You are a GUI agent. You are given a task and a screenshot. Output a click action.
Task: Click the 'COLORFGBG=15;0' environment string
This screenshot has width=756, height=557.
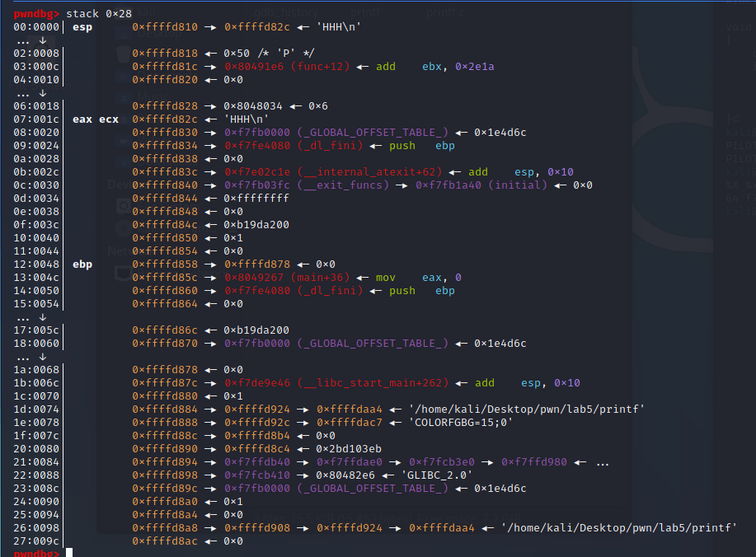pyautogui.click(x=461, y=423)
